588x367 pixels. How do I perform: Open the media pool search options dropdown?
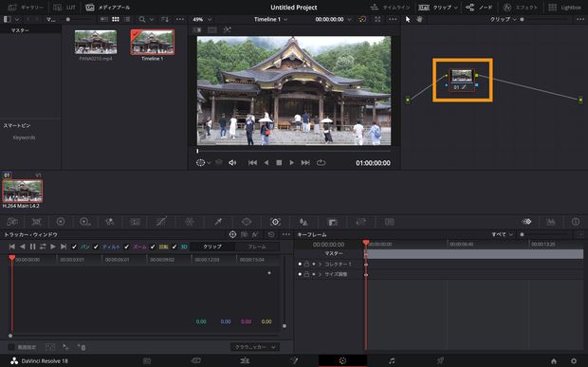[151, 19]
